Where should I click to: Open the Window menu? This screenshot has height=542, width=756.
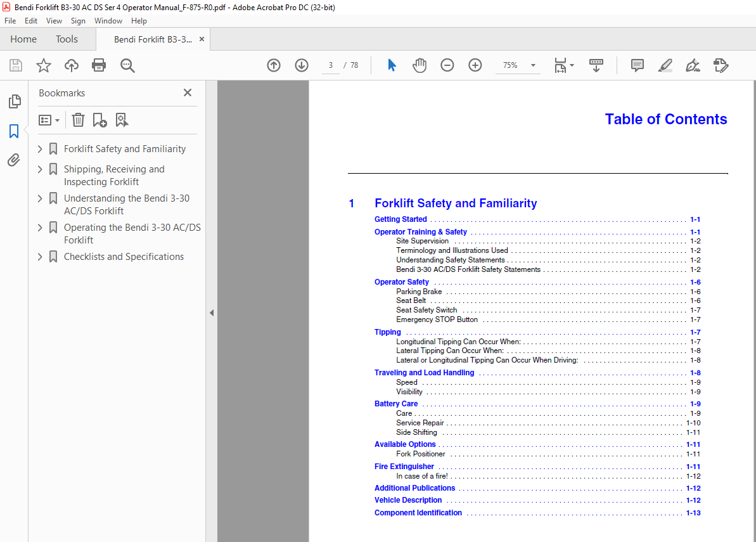[x=108, y=21]
